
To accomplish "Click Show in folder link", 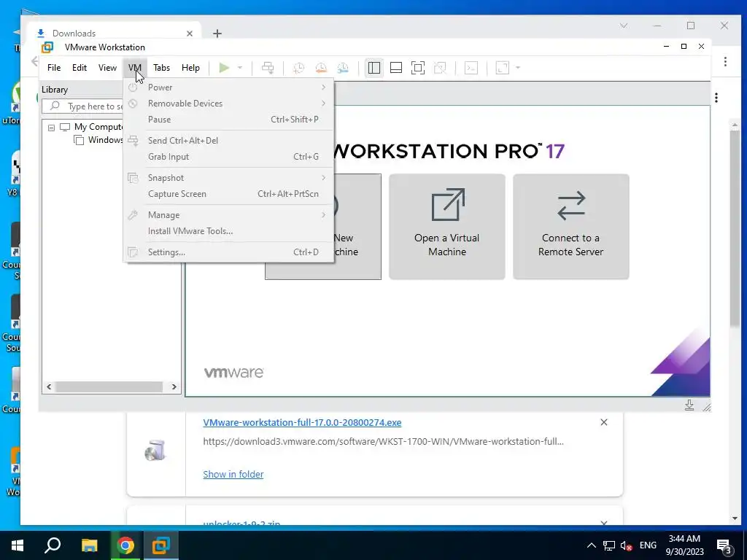I will point(233,474).
